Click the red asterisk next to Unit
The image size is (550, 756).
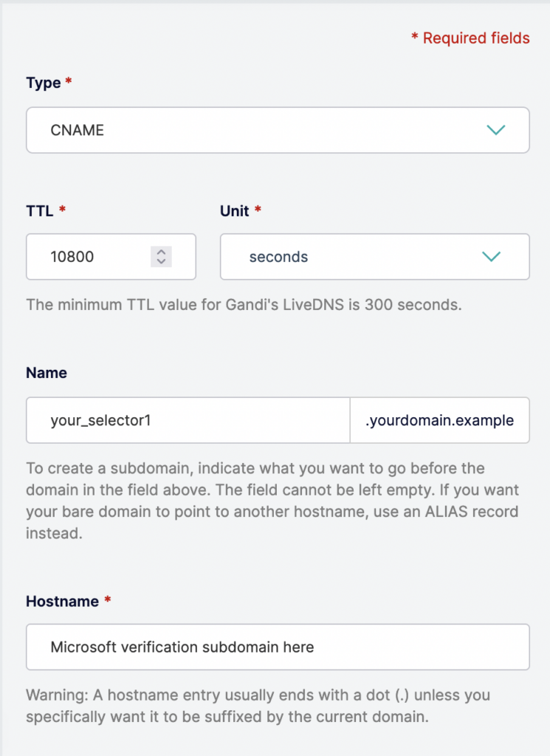[260, 207]
